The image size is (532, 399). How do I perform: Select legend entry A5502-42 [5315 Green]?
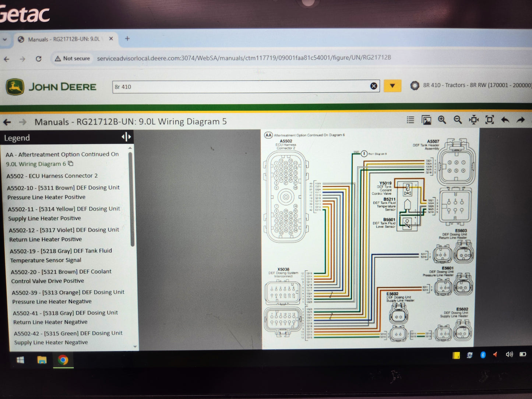[x=68, y=338]
